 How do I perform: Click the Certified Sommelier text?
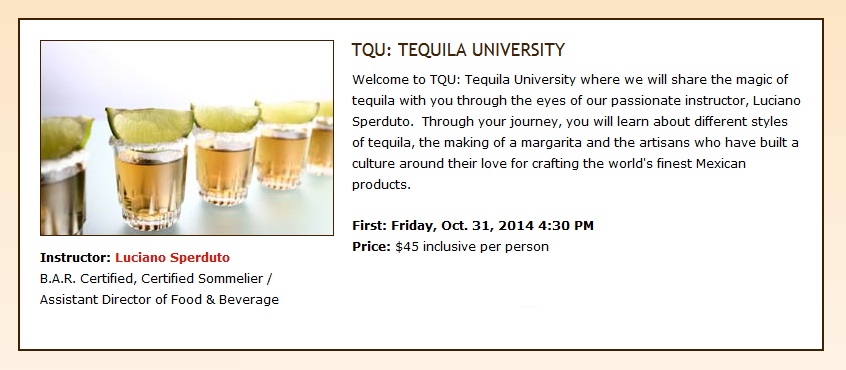pyautogui.click(x=202, y=279)
